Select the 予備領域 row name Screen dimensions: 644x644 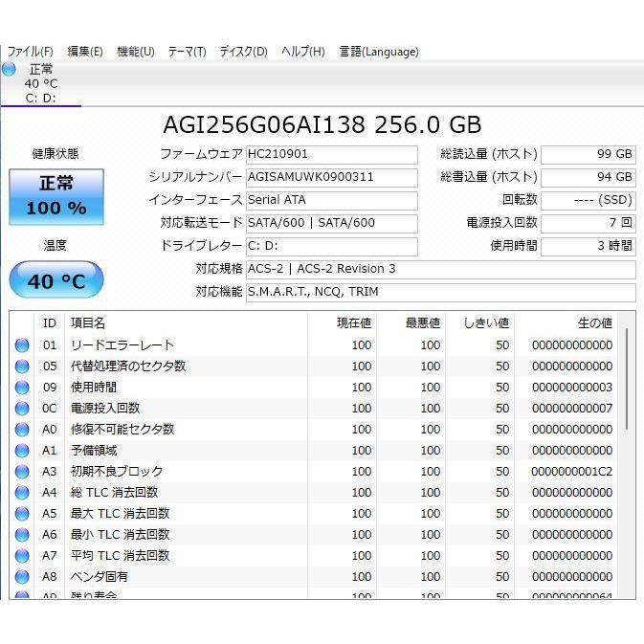(94, 451)
